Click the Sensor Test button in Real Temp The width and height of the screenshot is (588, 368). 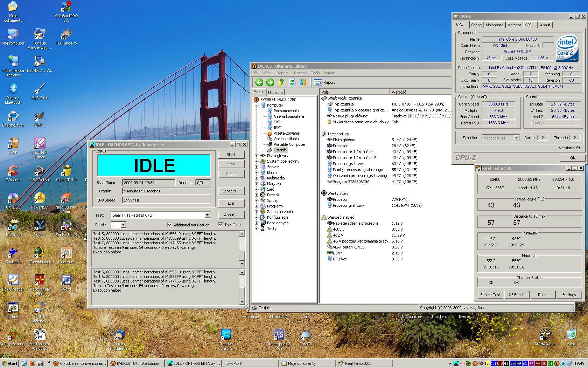(490, 295)
